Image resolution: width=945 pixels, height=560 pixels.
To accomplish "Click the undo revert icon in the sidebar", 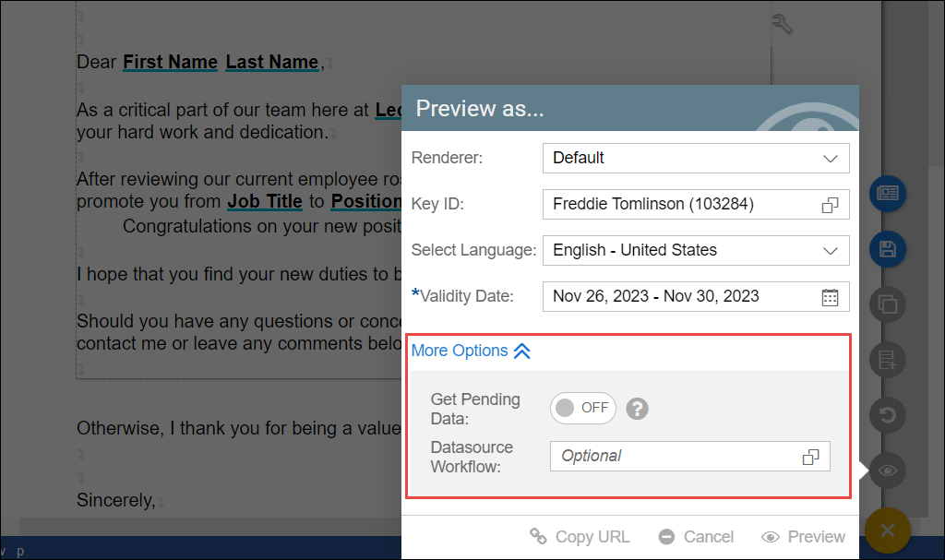I will [x=888, y=415].
